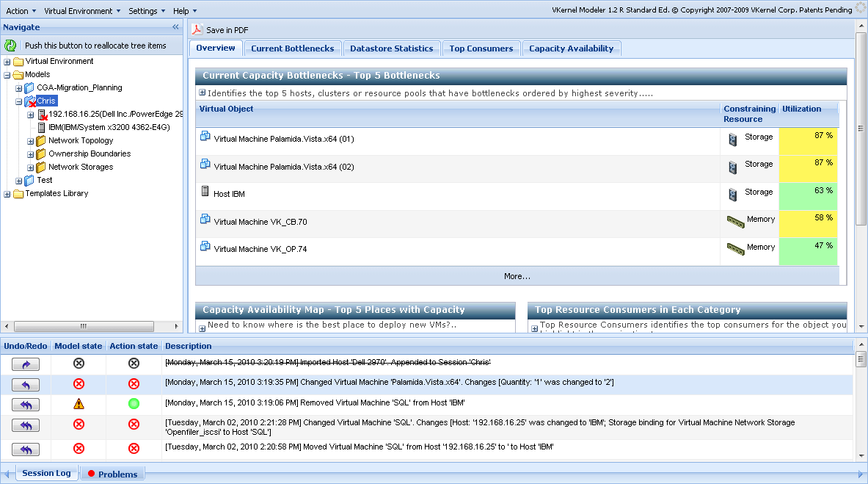Open the Problems tab at bottom
Viewport: 868px width, 484px height.
(x=113, y=474)
